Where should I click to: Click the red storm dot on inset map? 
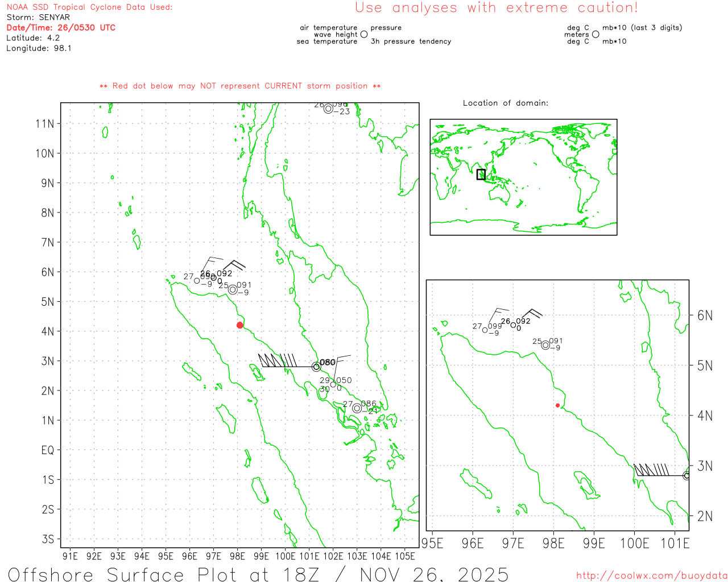[557, 405]
